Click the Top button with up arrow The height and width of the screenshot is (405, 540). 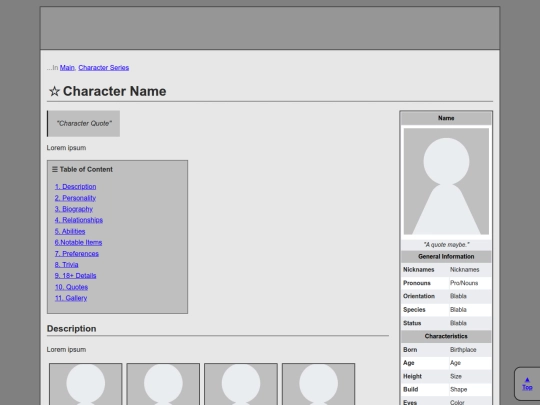(527, 384)
